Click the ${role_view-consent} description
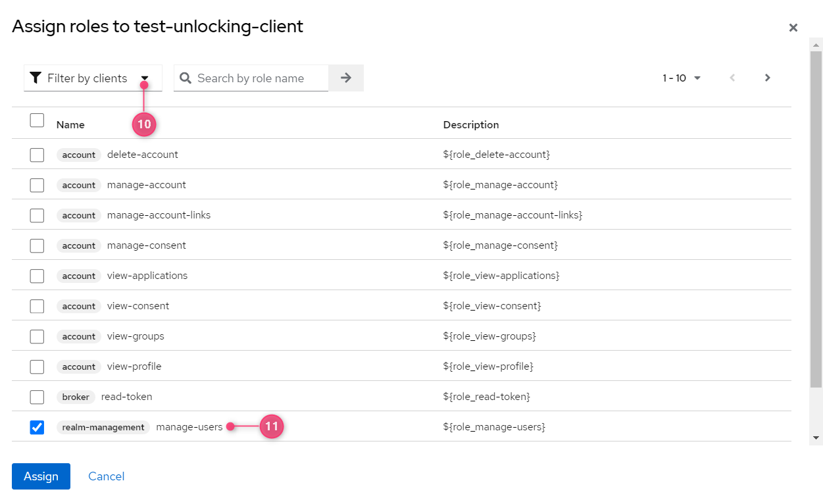The width and height of the screenshot is (823, 504). [492, 306]
